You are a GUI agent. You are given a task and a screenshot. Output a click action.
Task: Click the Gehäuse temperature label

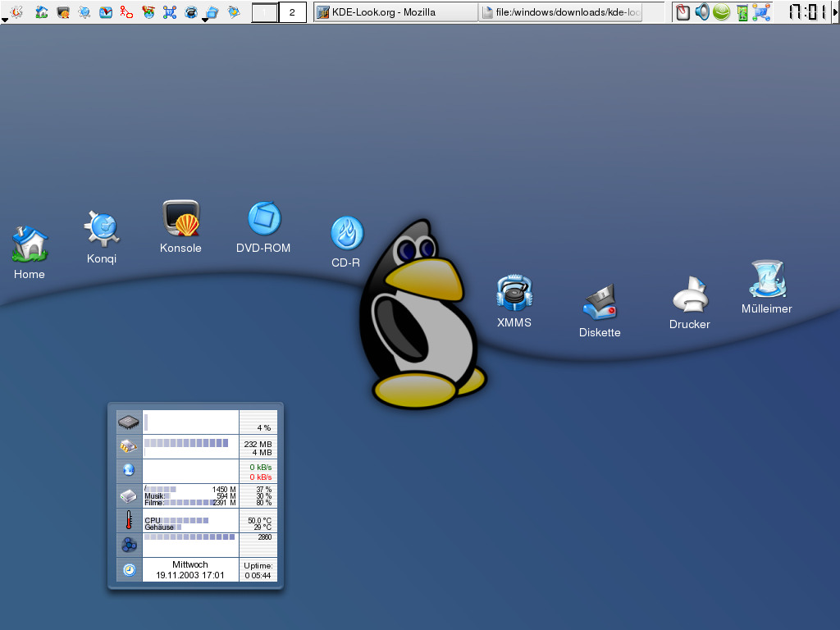click(159, 527)
